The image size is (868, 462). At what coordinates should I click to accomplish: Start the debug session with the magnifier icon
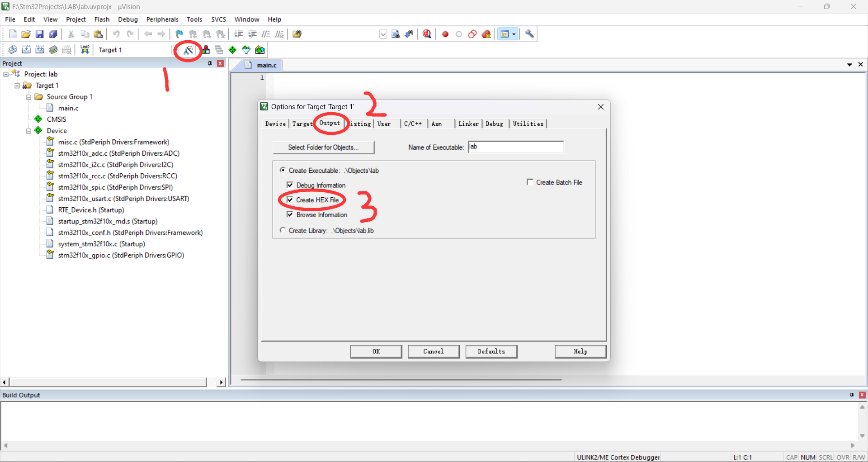point(427,34)
